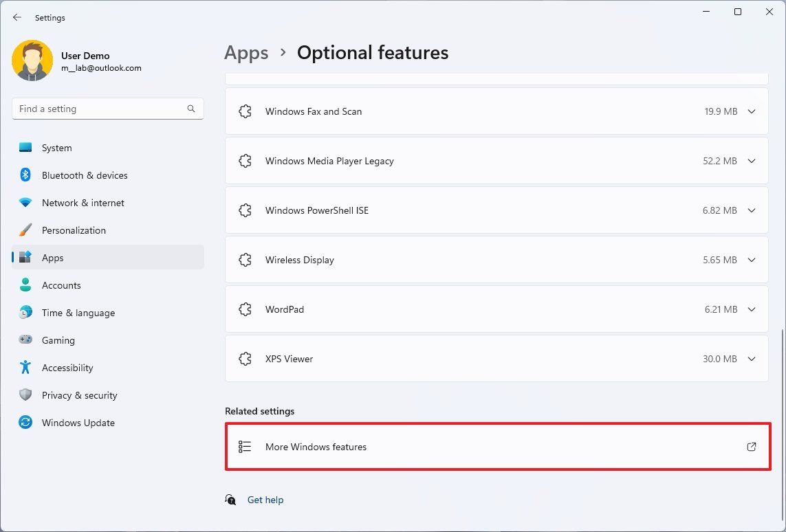Image resolution: width=786 pixels, height=532 pixels.
Task: Click the back arrow in the title bar
Action: coord(17,16)
